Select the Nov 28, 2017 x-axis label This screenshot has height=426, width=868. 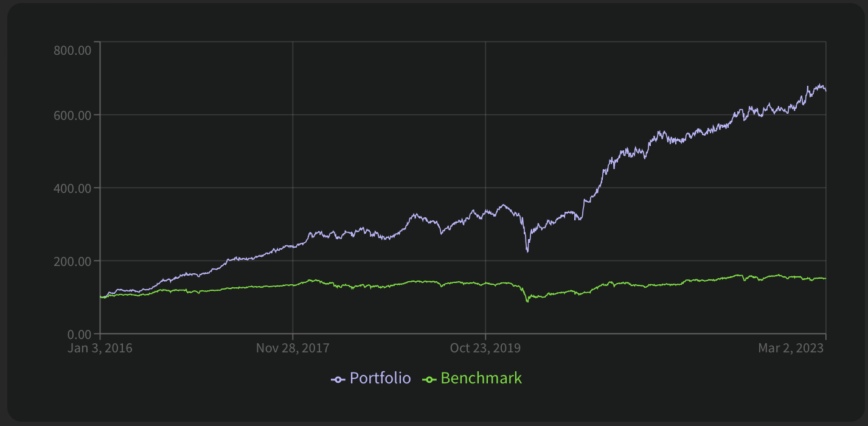(x=293, y=348)
